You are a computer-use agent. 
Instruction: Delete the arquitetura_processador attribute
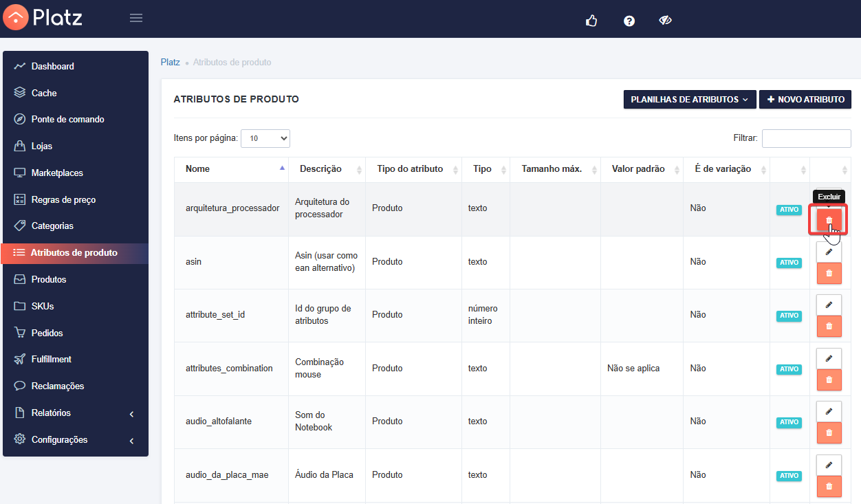[829, 220]
